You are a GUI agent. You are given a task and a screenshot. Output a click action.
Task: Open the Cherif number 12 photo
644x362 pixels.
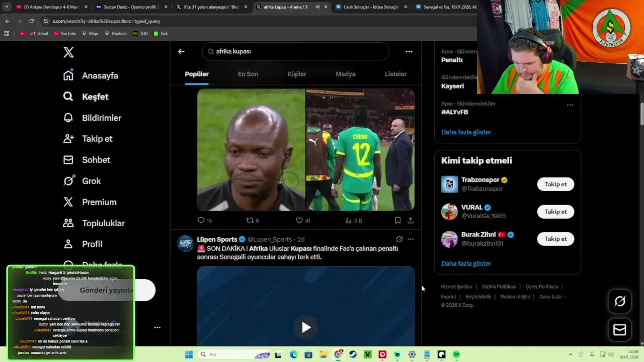pyautogui.click(x=361, y=150)
